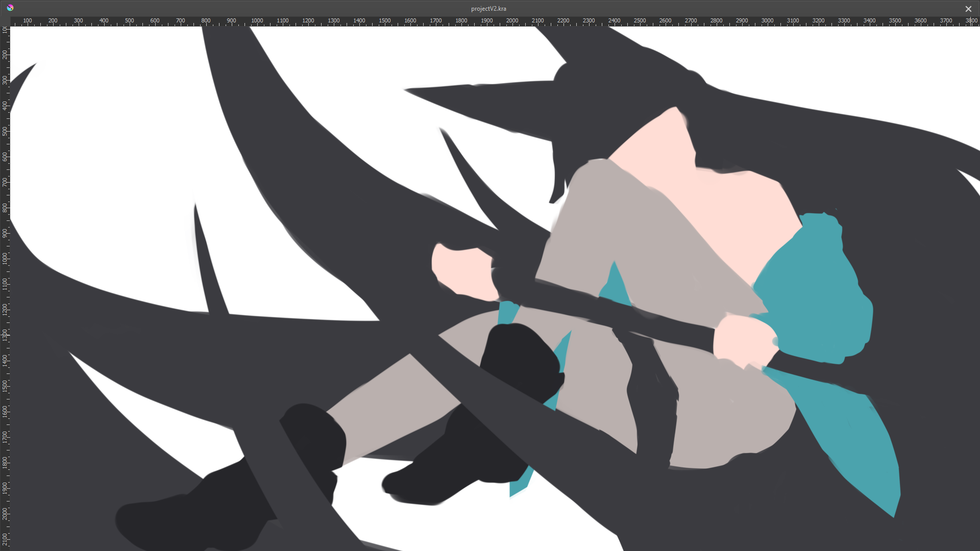The width and height of the screenshot is (980, 551).
Task: Click the projectV2.kra title text
Action: point(488,9)
